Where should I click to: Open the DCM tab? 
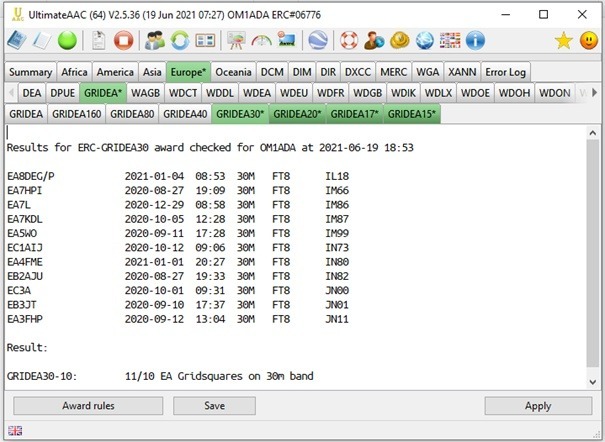click(272, 72)
